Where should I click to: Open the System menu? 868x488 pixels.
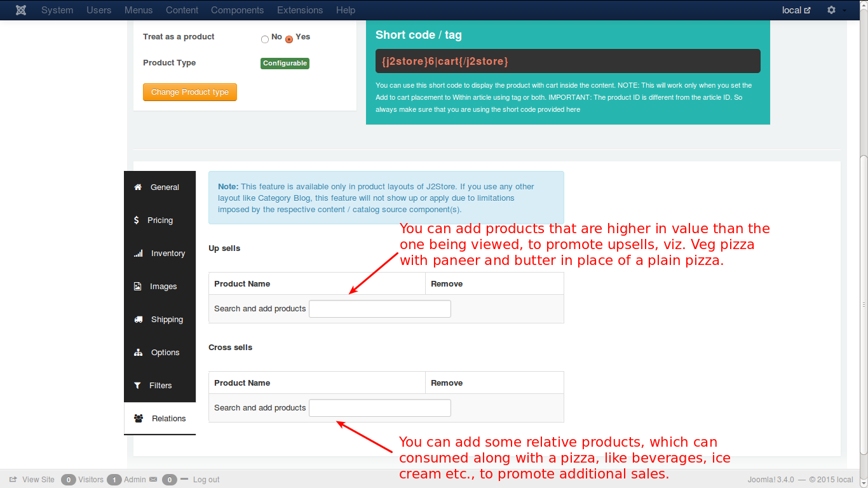point(57,10)
